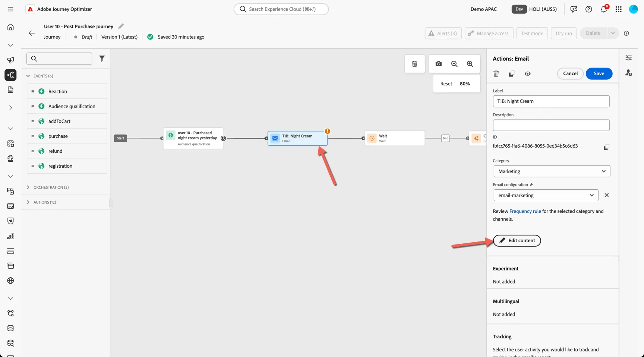Take canvas screenshot with camera icon
The width and height of the screenshot is (644, 357).
439,64
